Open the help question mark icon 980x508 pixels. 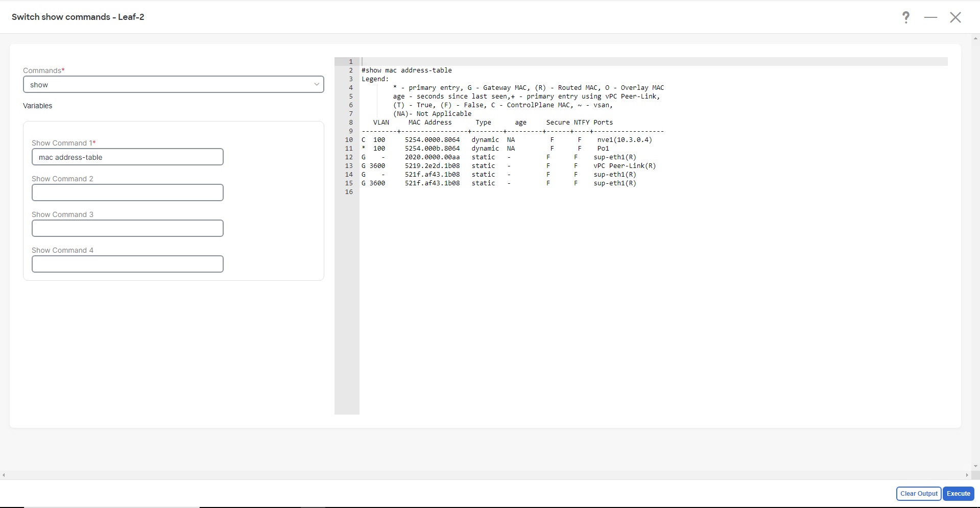905,17
